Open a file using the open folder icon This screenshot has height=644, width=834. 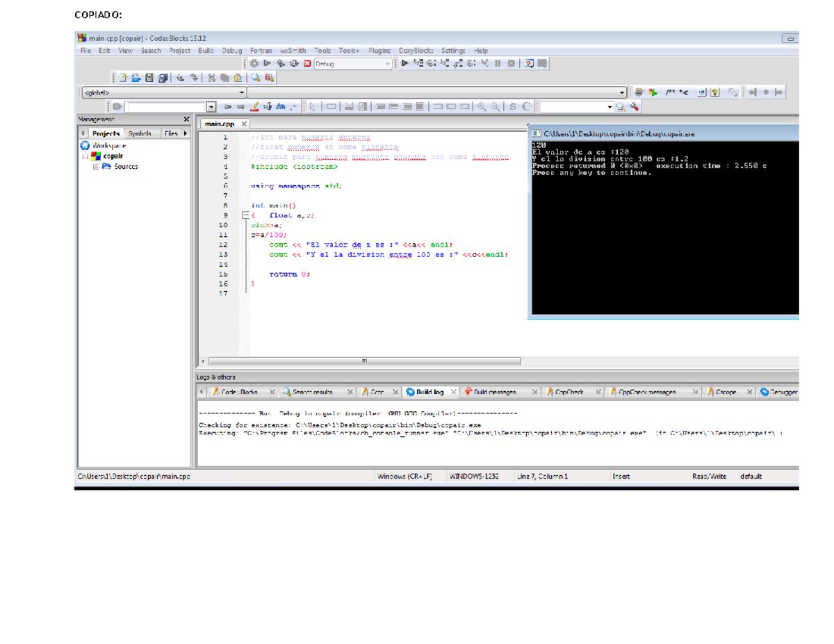[137, 77]
